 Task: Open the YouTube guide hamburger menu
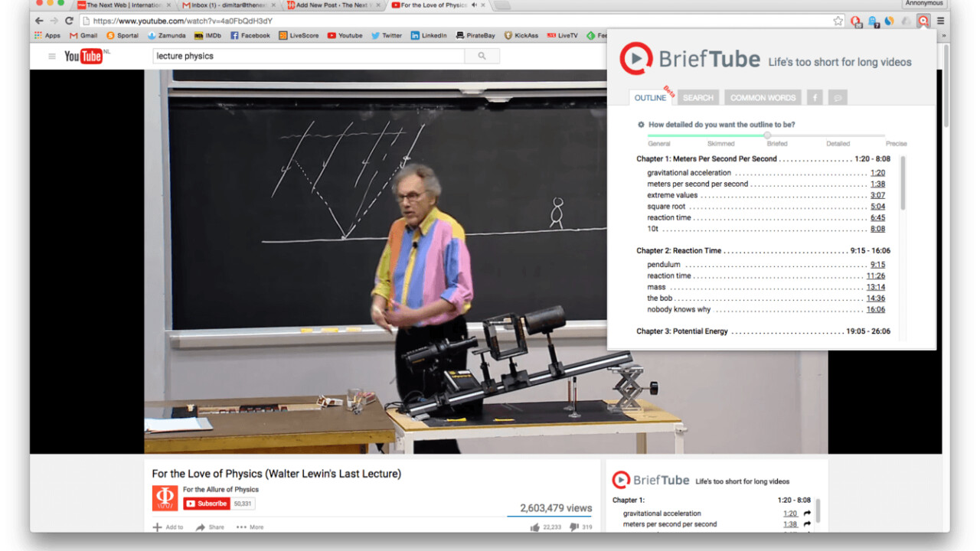tap(51, 55)
